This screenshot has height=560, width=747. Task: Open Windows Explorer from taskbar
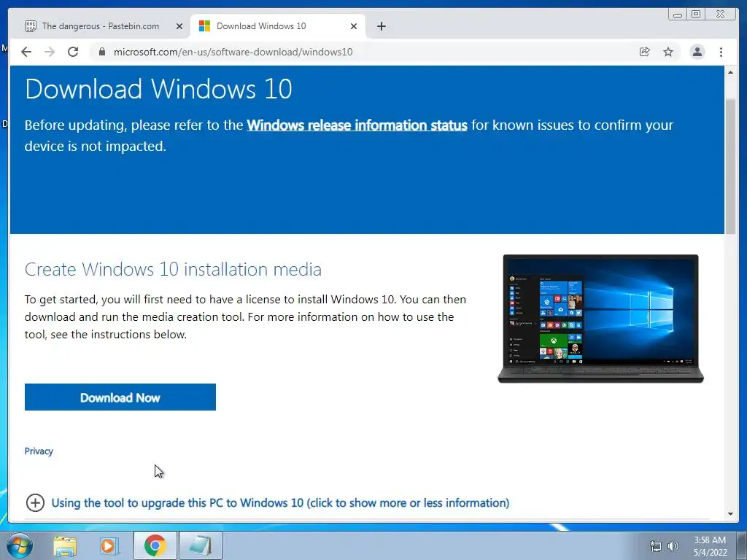[x=65, y=546]
